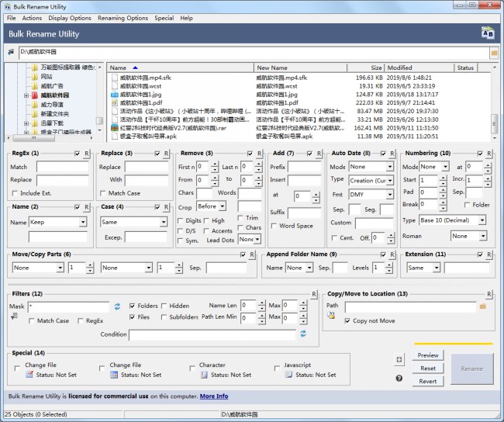Expand the 迅雷下载 folder tree node
The width and height of the screenshot is (504, 422).
tap(26, 123)
